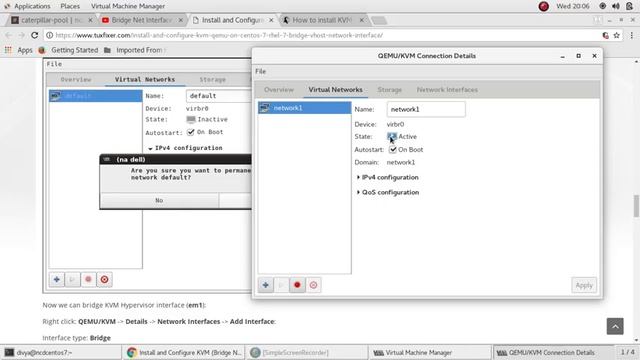Click the site info icon in the address bar
The image size is (640, 360).
[x=49, y=35]
